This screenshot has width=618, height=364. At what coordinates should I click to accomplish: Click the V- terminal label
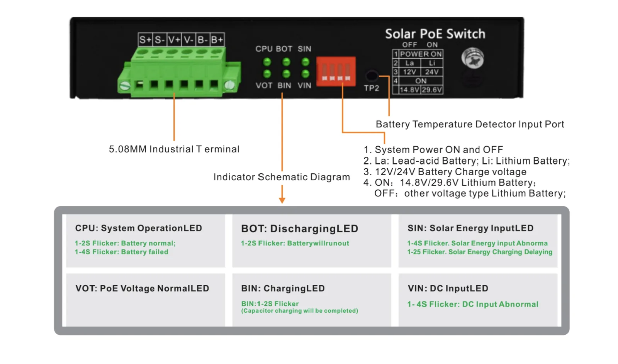[188, 39]
